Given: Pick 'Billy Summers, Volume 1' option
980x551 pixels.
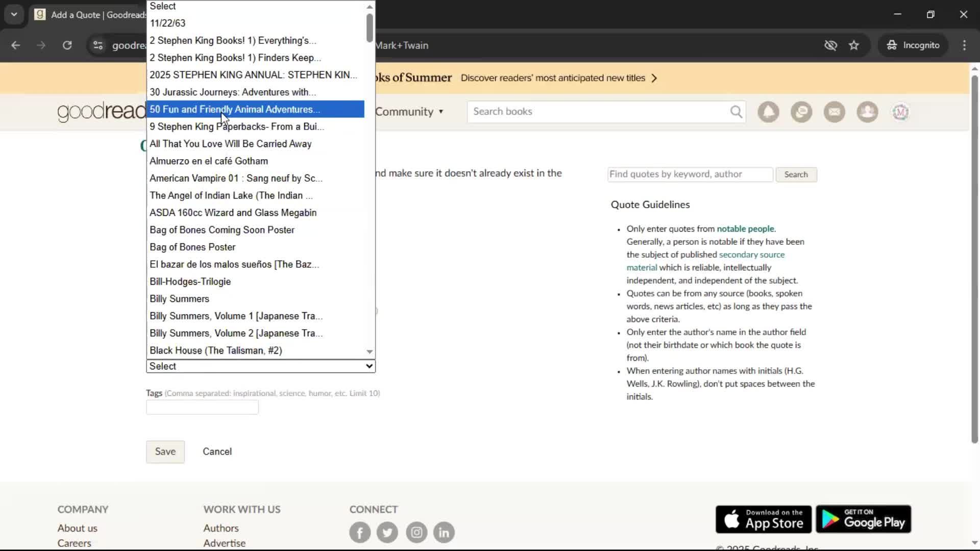Looking at the screenshot, I should 256,316.
